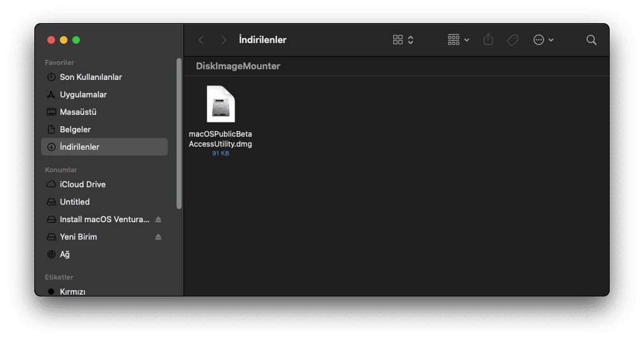
Task: Click the Share toolbar icon
Action: click(488, 39)
